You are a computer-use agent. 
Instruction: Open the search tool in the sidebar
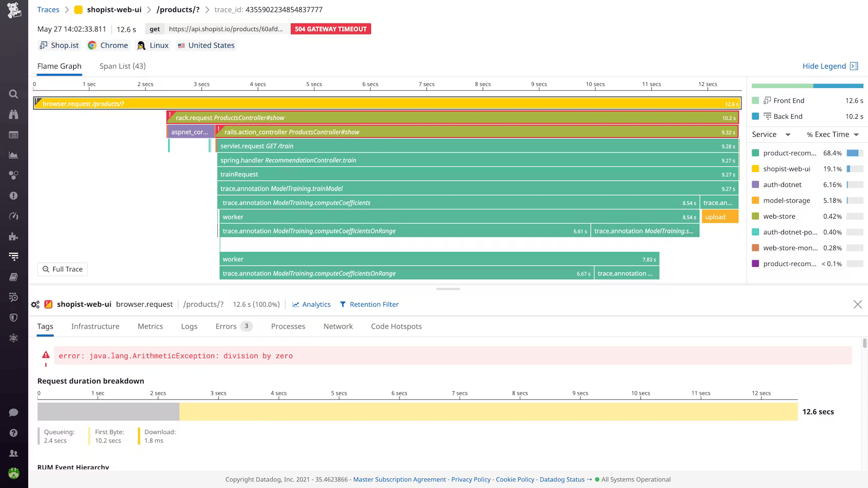point(13,94)
